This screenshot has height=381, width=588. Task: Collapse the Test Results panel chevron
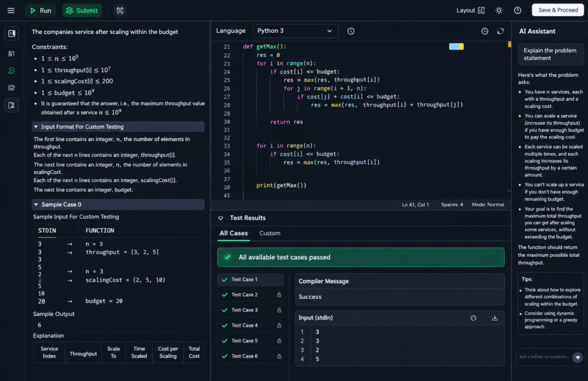(220, 218)
